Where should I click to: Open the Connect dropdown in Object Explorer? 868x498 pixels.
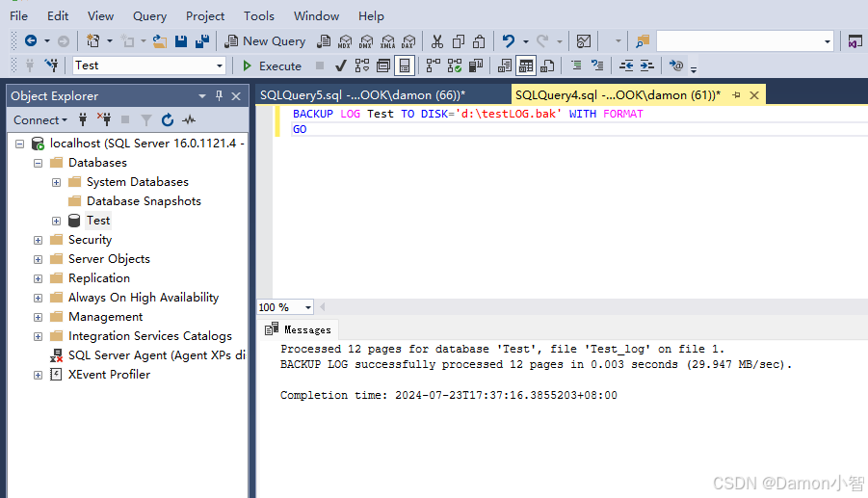click(40, 119)
